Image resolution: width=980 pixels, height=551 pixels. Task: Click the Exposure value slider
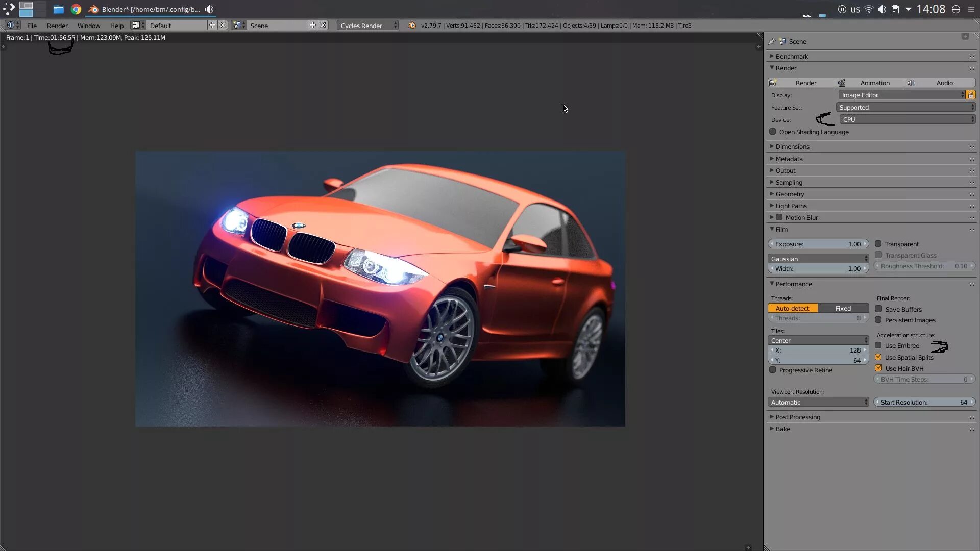coord(818,244)
